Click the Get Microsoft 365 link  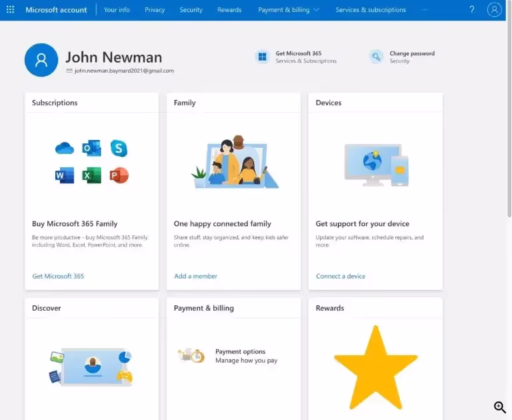(x=58, y=276)
